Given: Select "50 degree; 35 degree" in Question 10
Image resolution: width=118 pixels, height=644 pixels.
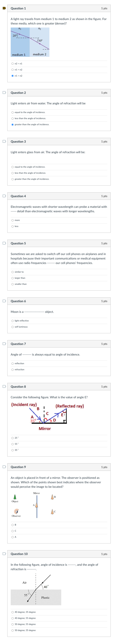Looking at the screenshot, I should (x=13, y=630).
